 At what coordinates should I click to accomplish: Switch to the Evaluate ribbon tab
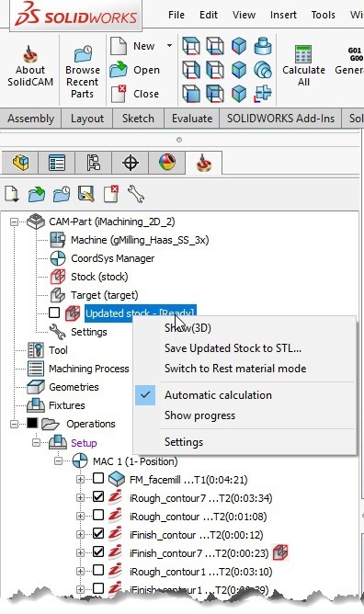pos(192,119)
